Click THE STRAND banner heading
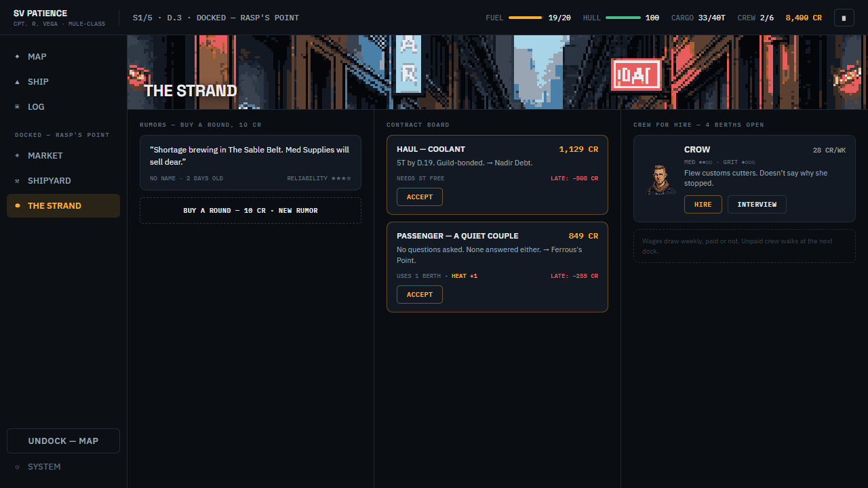The image size is (868, 488). (191, 91)
